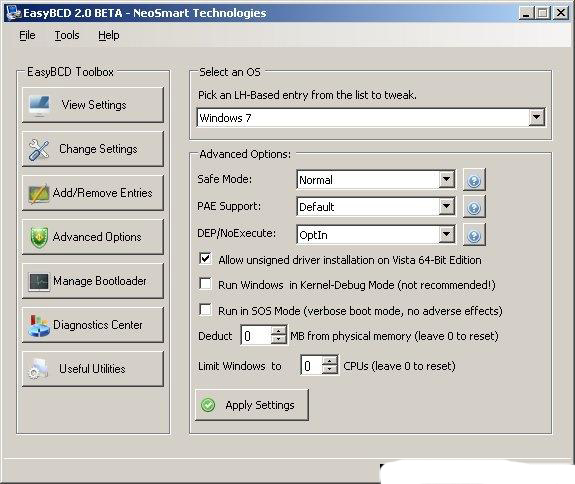The width and height of the screenshot is (575, 484).
Task: Enable Run Windows in Kernel-Debug Mode
Action: point(205,284)
